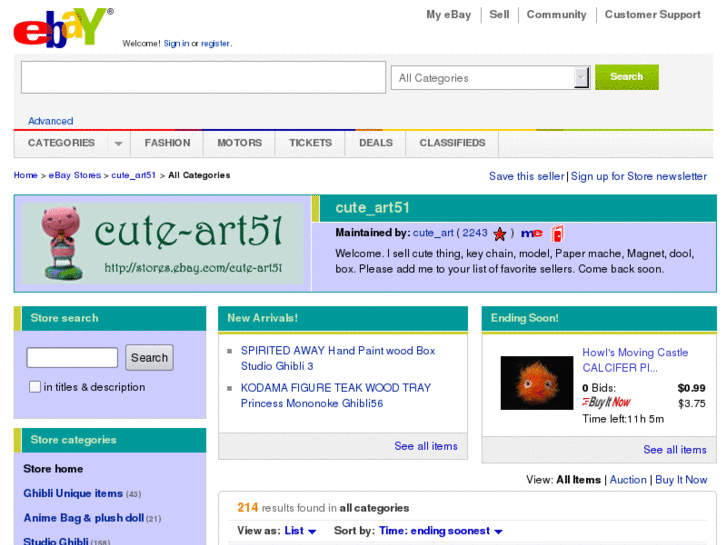Click the red store tag icon
Screen dimensions: 727x545
click(x=557, y=233)
